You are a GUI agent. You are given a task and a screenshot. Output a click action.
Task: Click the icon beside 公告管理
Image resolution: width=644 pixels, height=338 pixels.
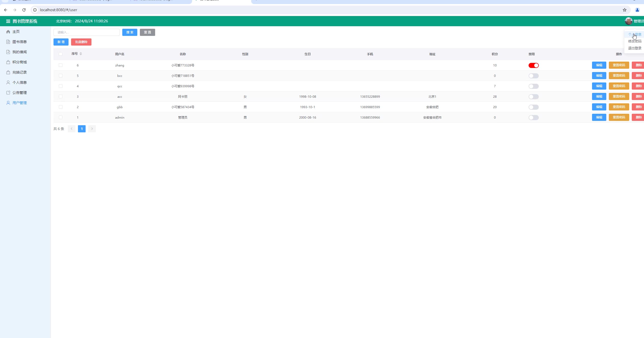[8, 93]
